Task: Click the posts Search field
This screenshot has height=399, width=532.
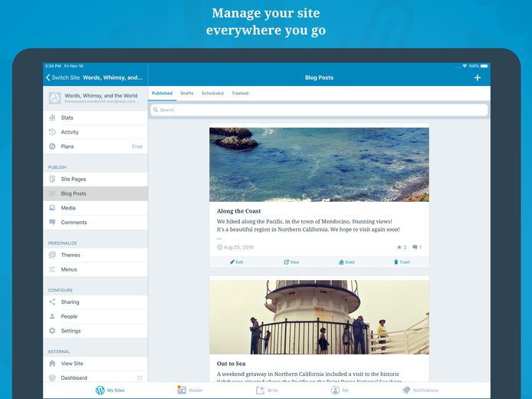Action: pyautogui.click(x=319, y=110)
